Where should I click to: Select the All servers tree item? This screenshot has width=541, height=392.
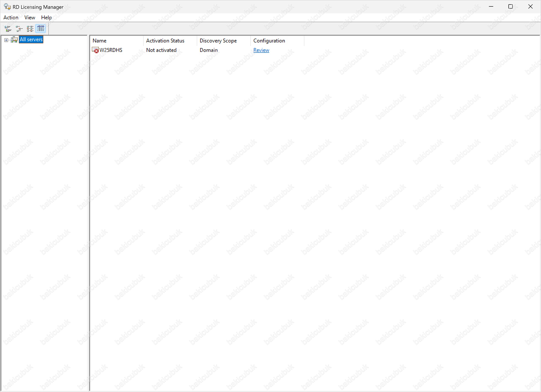click(31, 40)
